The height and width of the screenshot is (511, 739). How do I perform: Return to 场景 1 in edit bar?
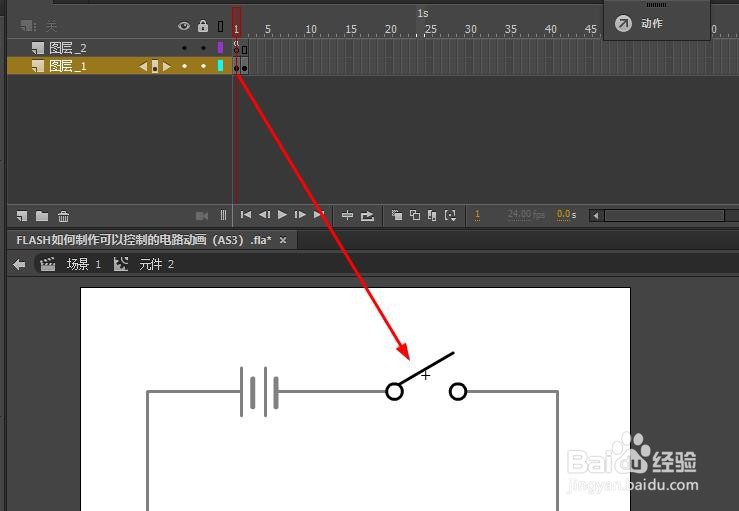point(83,264)
